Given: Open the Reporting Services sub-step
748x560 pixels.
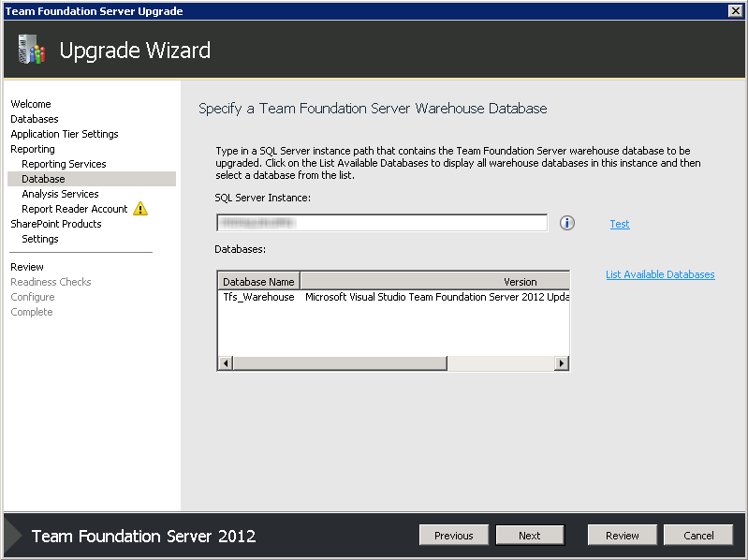Looking at the screenshot, I should click(64, 164).
